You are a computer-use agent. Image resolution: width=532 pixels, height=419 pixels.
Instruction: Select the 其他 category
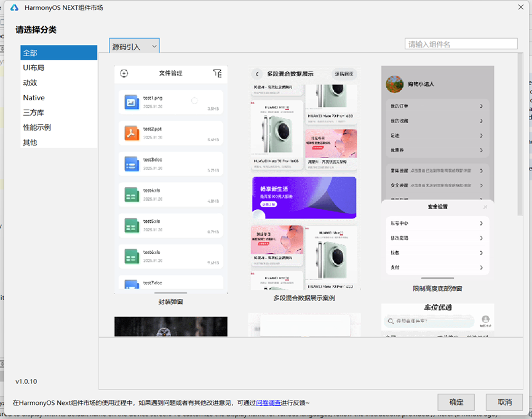58,142
